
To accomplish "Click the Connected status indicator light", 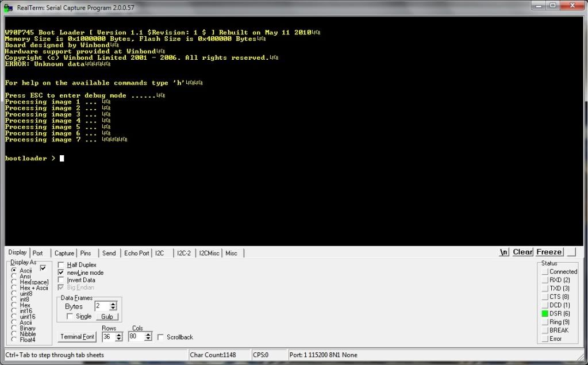I will click(545, 271).
